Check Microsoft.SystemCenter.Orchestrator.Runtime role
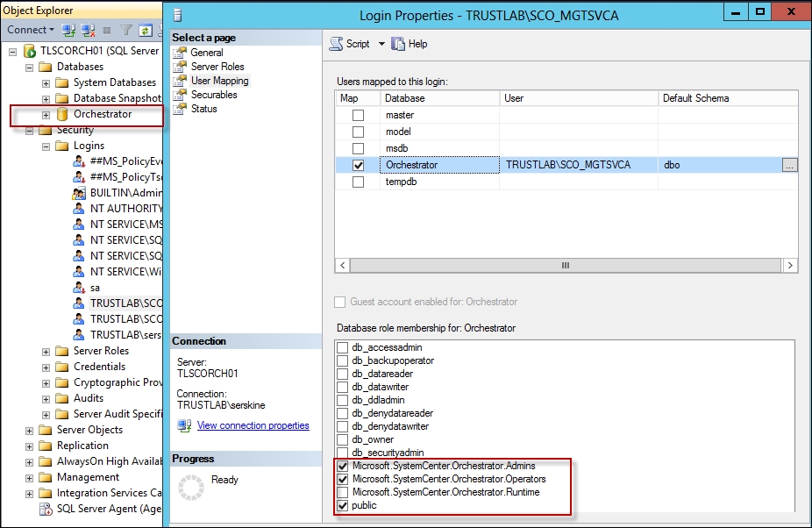 click(x=342, y=492)
